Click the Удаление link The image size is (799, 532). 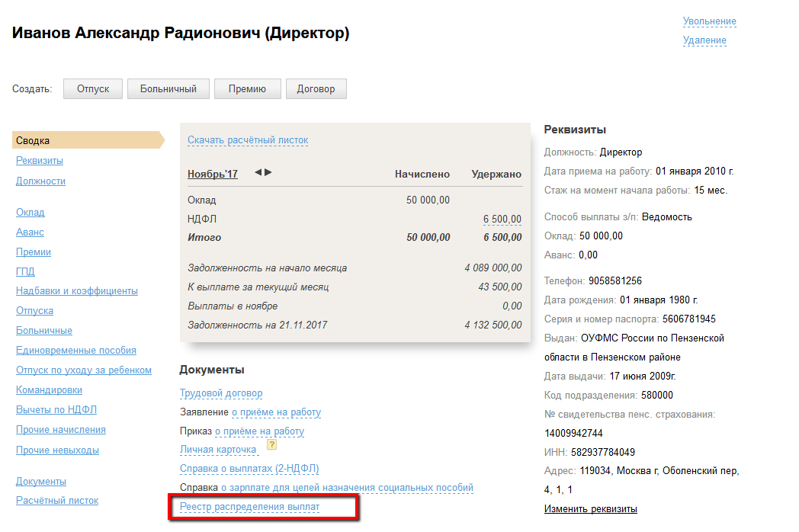coord(704,40)
